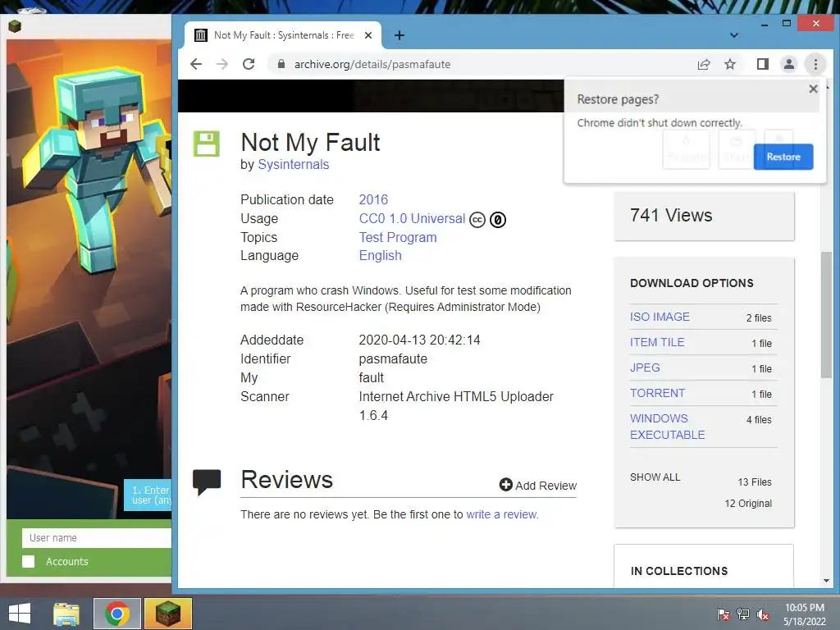Open Chrome side panel icon
Screen dimensions: 840x630
(x=763, y=64)
